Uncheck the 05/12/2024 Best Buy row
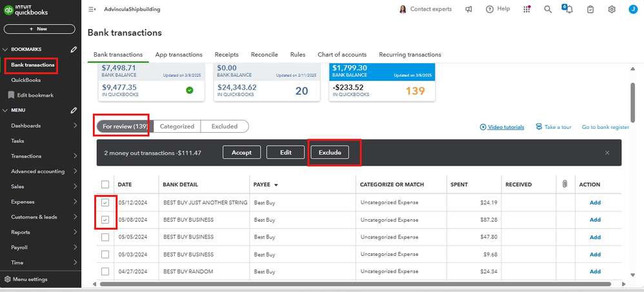 coord(105,202)
